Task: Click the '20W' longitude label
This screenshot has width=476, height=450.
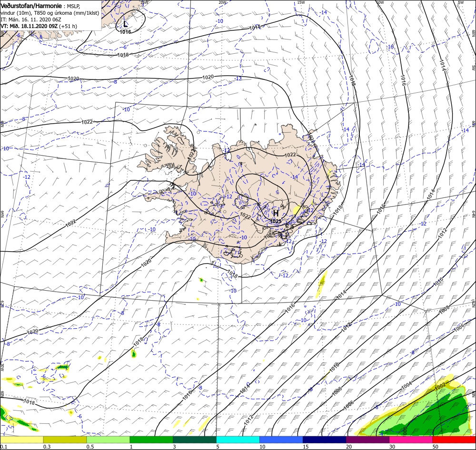Action: [222, 2]
